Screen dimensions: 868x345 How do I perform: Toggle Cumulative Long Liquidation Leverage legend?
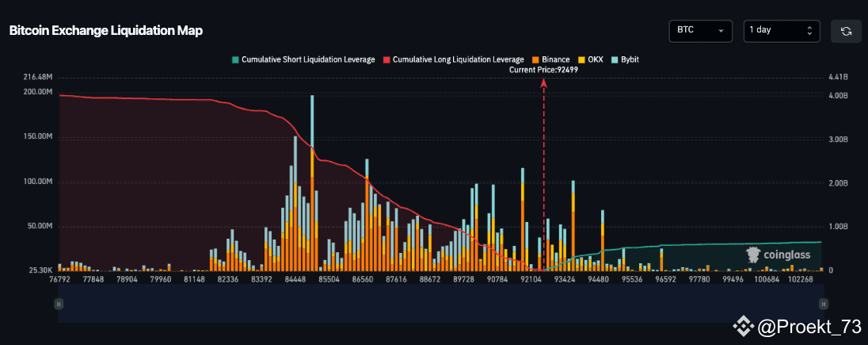pyautogui.click(x=454, y=59)
